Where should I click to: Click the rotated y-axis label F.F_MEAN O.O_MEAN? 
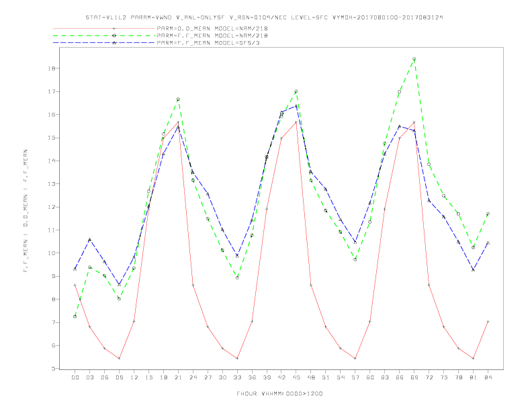coord(26,211)
